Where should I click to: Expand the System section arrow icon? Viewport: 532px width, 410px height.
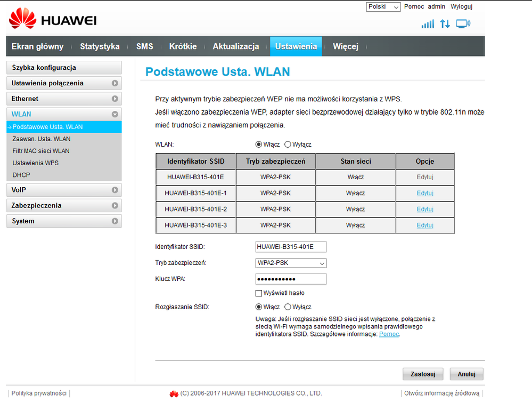pyautogui.click(x=114, y=221)
